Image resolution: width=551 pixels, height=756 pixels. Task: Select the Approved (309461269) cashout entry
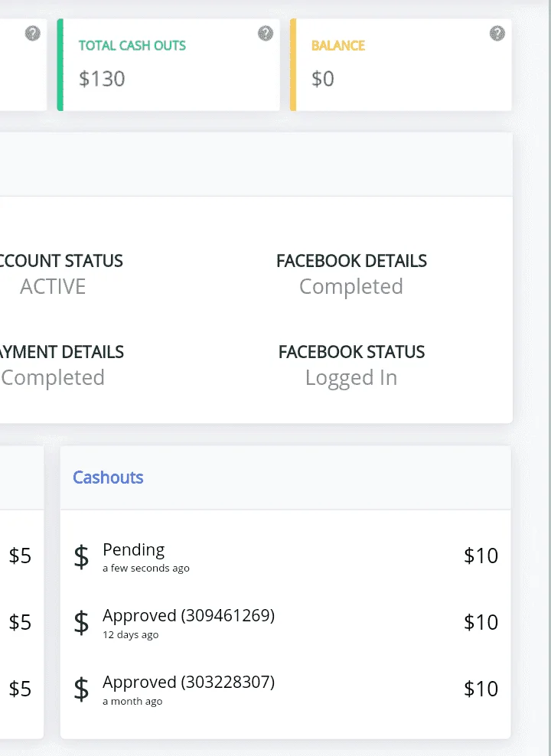[285, 623]
